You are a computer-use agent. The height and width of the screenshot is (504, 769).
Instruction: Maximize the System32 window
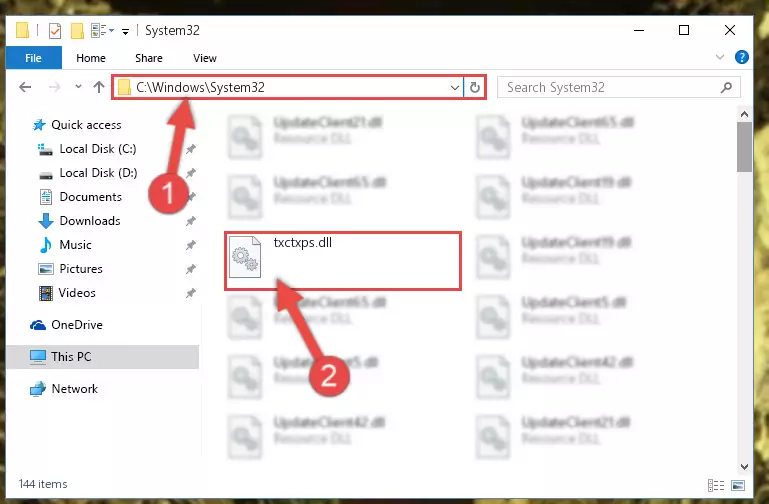[x=684, y=30]
